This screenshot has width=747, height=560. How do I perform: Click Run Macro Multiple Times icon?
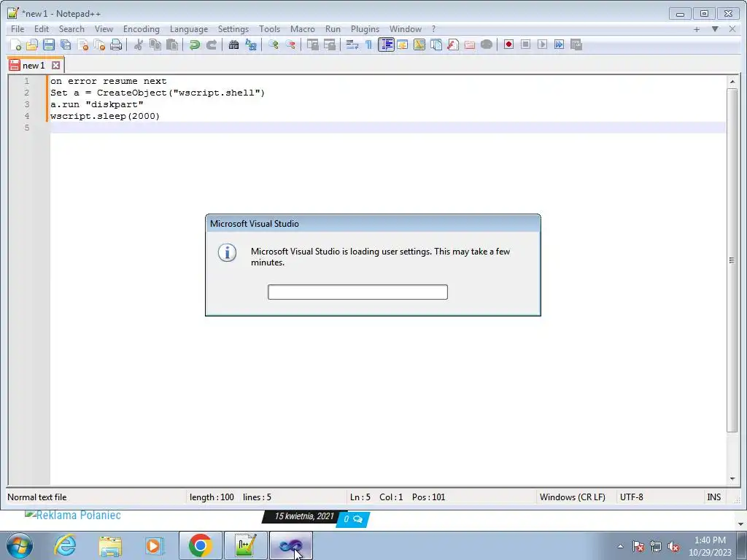[559, 44]
